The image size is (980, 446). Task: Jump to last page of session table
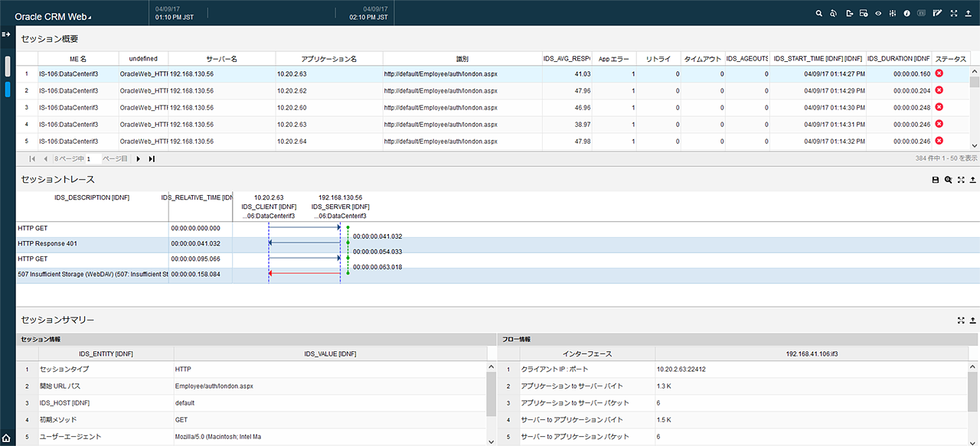pyautogui.click(x=152, y=158)
